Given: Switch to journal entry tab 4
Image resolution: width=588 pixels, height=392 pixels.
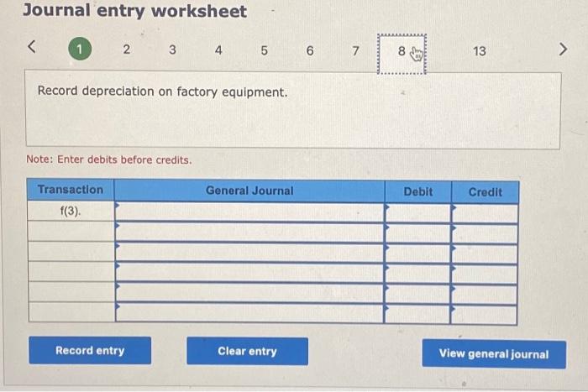Looking at the screenshot, I should pos(218,50).
